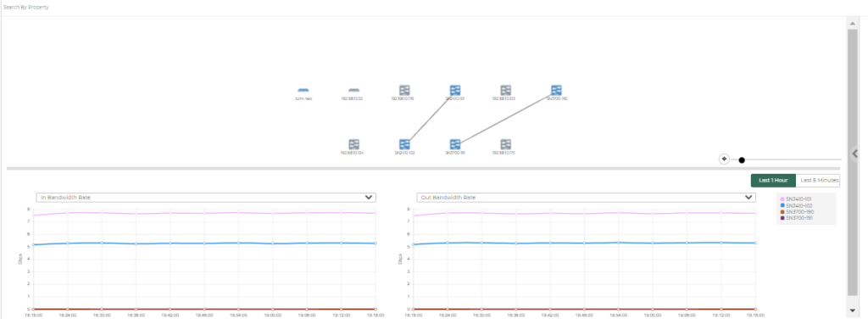Image resolution: width=868 pixels, height=319 pixels.
Task: Switch to Last 5 Minutes view
Action: click(818, 181)
